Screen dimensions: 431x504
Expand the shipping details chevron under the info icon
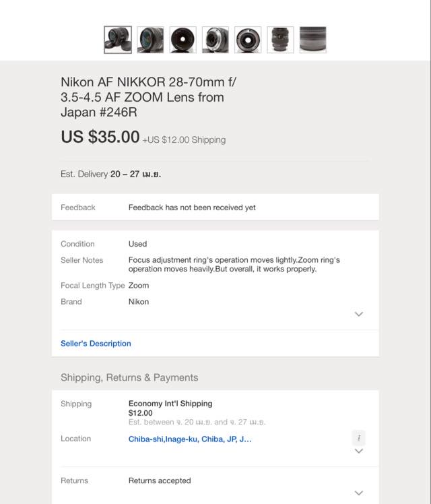pyautogui.click(x=359, y=451)
